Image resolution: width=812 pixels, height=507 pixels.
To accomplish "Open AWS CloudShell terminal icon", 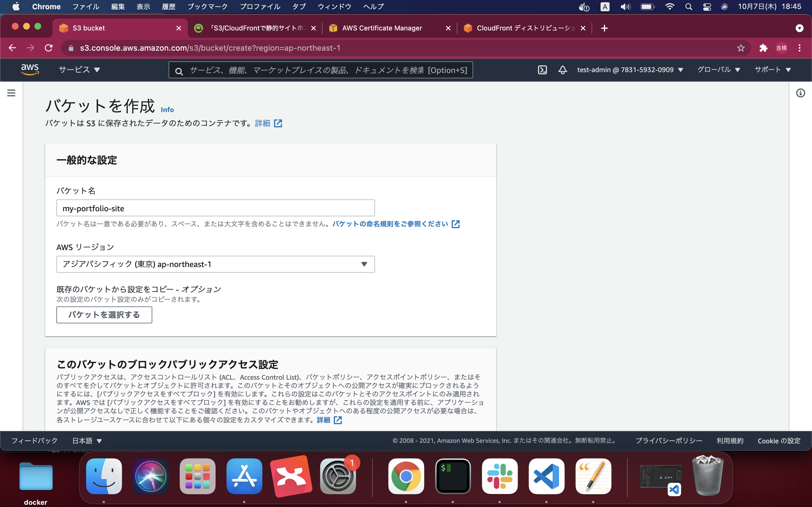I will click(542, 70).
